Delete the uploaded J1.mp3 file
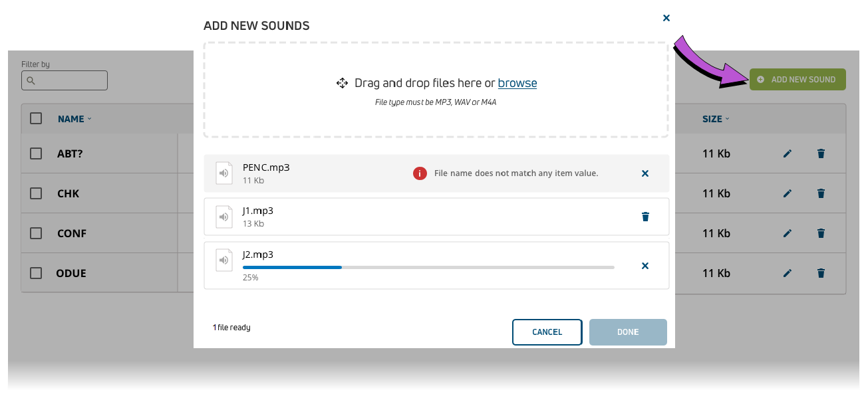Viewport: 868px width, 398px height. [x=645, y=217]
